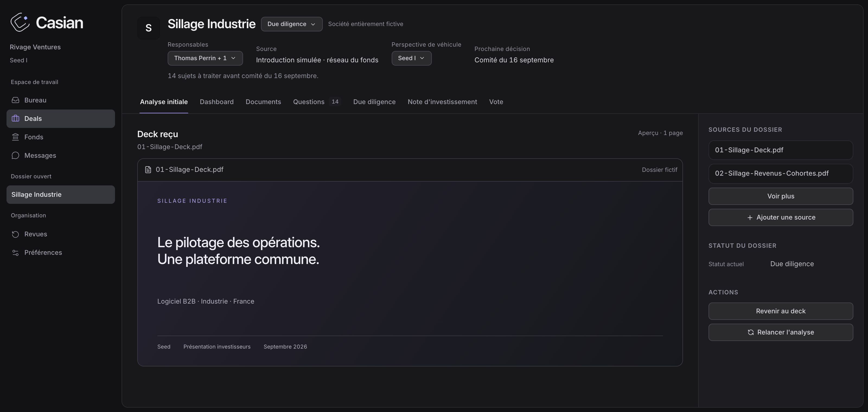Open Fonds in the sidebar
Image resolution: width=868 pixels, height=412 pixels.
tap(61, 137)
